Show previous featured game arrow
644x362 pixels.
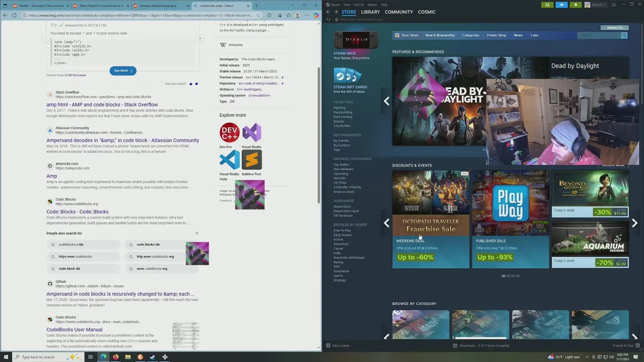pos(386,101)
